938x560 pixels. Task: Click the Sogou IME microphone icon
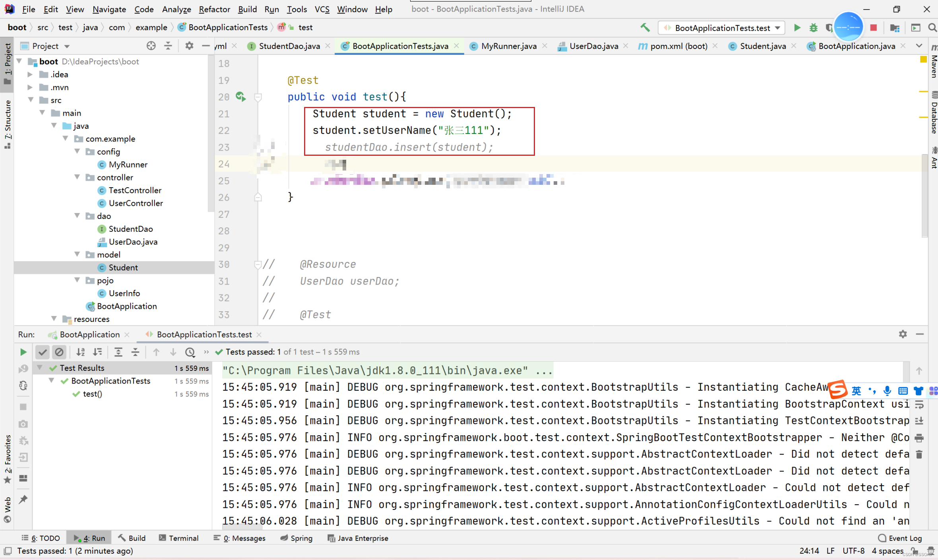pos(887,391)
